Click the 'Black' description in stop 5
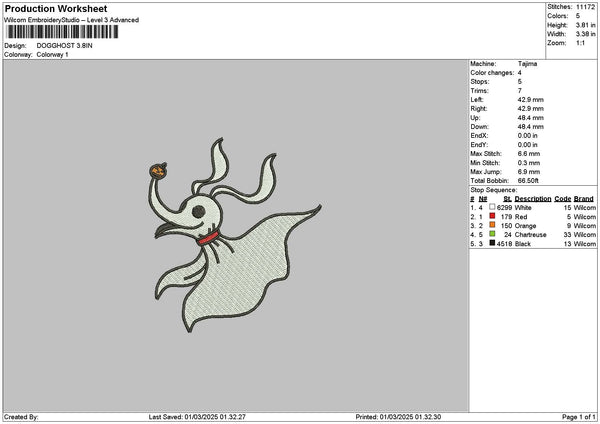600x424 pixels. pos(523,244)
